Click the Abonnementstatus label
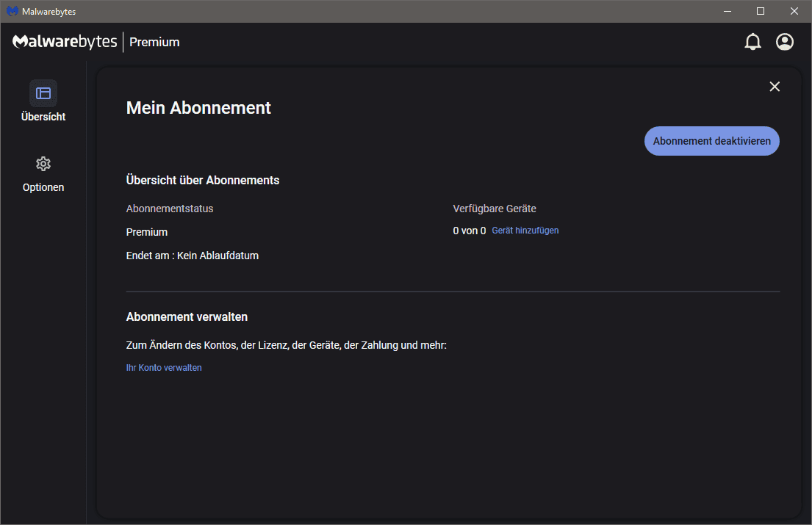The image size is (812, 525). [x=169, y=209]
